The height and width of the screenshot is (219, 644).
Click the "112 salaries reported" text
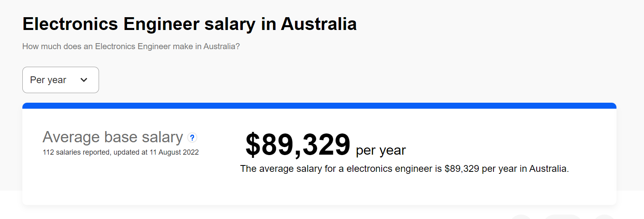pyautogui.click(x=76, y=152)
